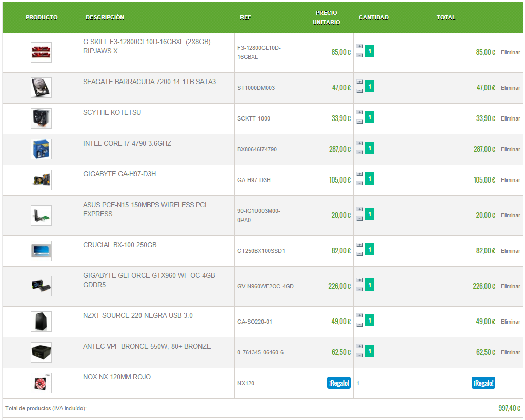Increase quantity of Antec VPF 550W
Screen dimensions: 525x420
click(x=359, y=346)
